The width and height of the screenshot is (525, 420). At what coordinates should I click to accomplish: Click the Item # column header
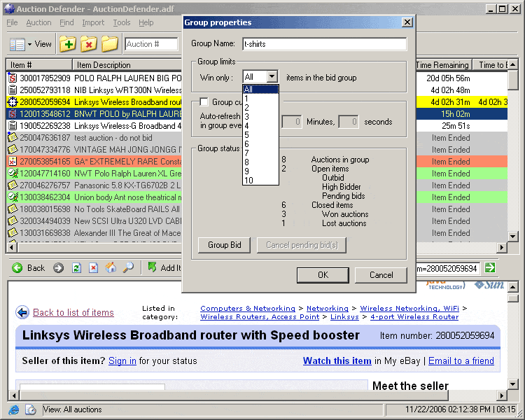(38, 64)
